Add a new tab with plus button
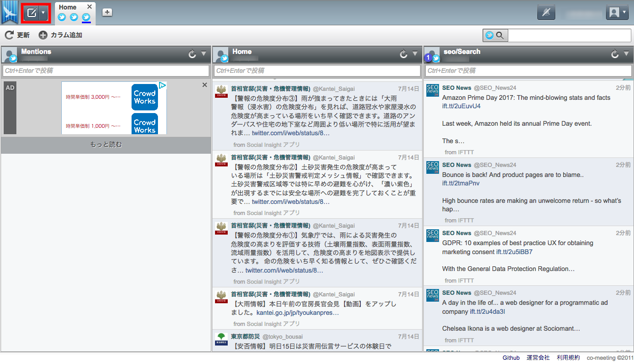Image resolution: width=634 pixels, height=364 pixels. (x=107, y=12)
